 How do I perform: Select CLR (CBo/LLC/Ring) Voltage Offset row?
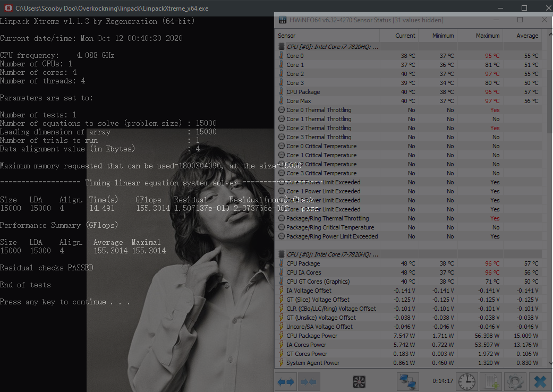point(409,309)
